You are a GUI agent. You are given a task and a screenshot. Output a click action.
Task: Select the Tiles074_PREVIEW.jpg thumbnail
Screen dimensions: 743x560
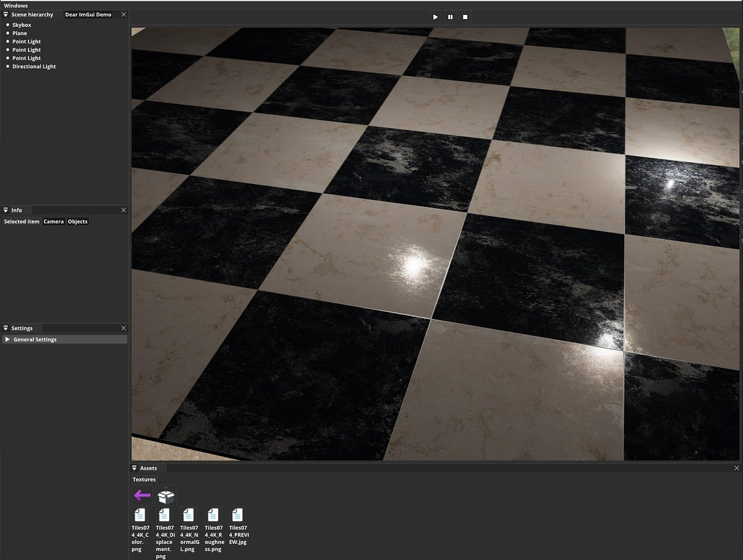(x=237, y=515)
